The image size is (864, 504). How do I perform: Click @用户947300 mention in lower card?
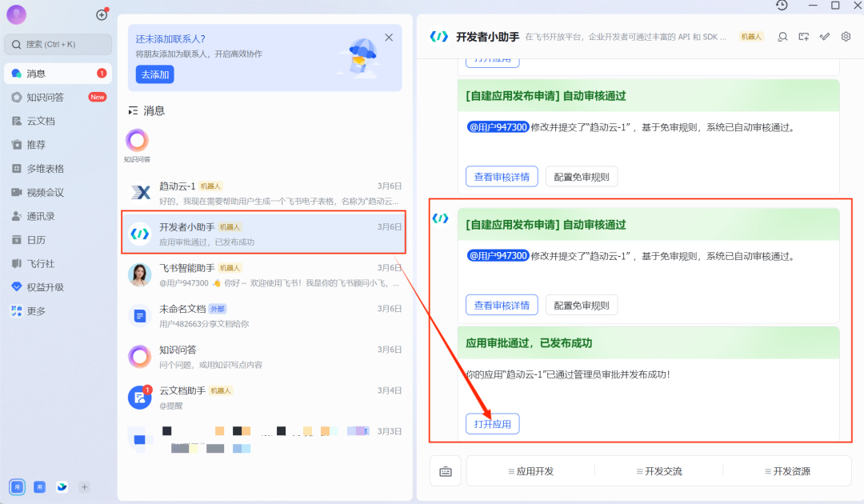(498, 256)
